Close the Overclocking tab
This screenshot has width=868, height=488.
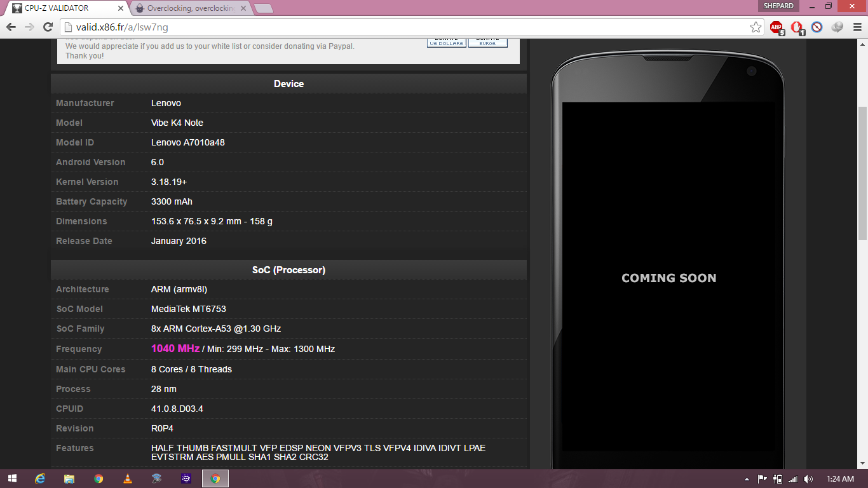[x=243, y=8]
